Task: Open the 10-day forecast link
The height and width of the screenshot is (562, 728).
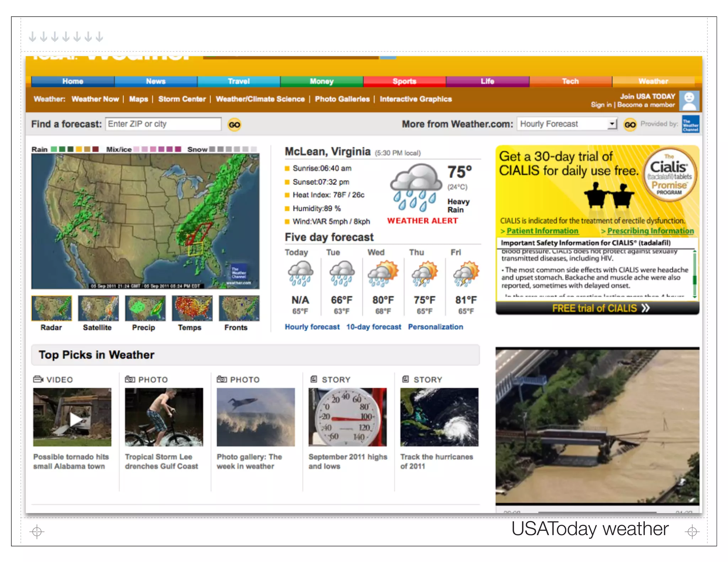Action: coord(374,327)
